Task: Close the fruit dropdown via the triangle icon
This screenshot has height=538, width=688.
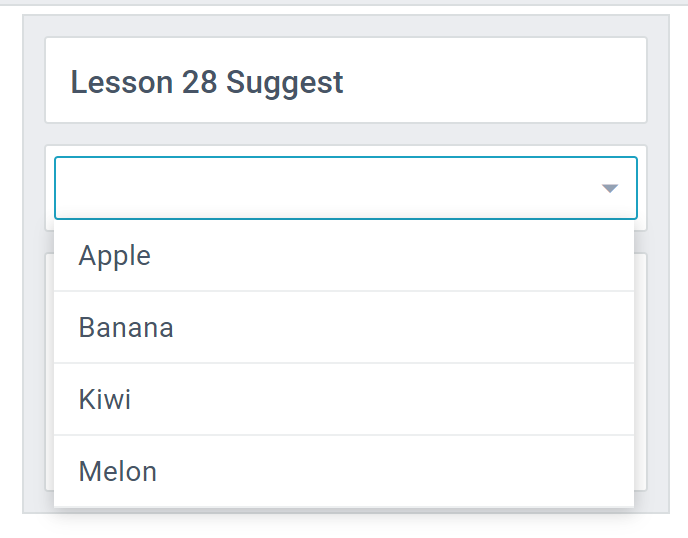Action: [610, 188]
